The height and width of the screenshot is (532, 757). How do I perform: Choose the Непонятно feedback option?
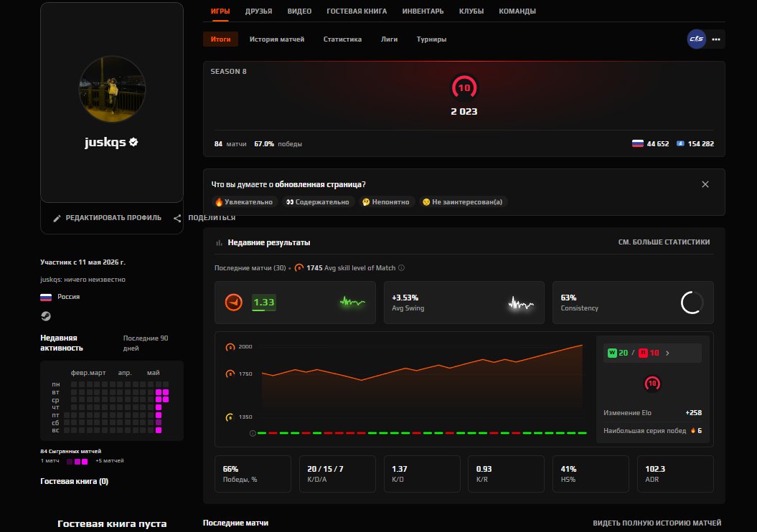click(x=386, y=202)
